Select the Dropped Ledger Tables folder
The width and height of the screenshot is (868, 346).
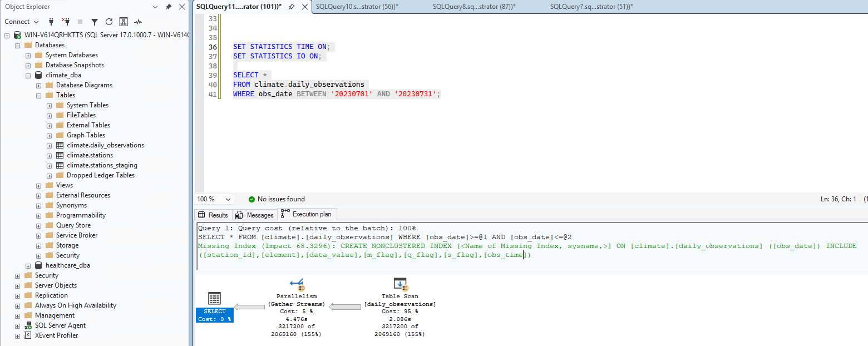tap(101, 175)
